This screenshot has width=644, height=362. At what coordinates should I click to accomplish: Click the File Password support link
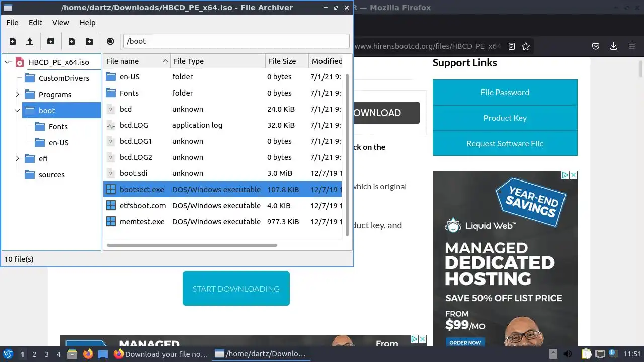tap(505, 93)
